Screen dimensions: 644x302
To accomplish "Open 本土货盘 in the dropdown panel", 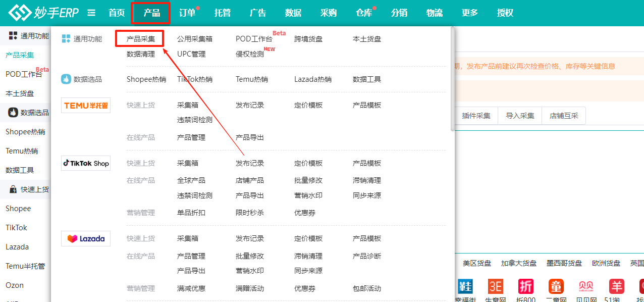I will [x=367, y=39].
